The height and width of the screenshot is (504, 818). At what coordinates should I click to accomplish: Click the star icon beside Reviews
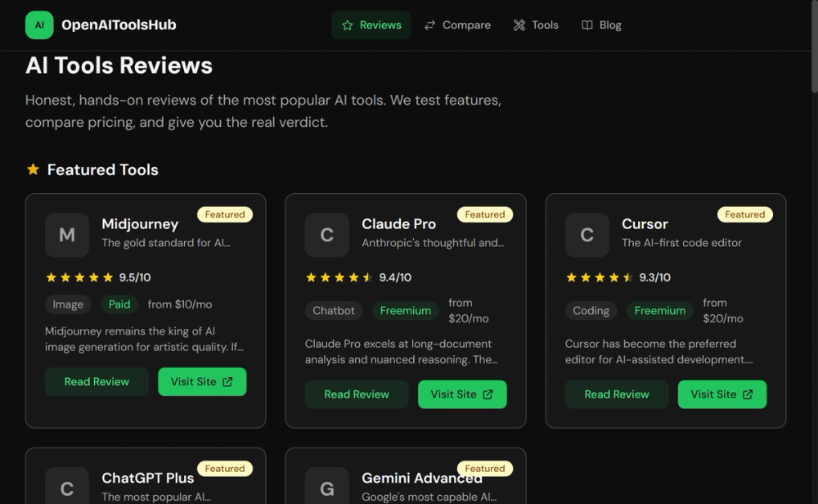(x=348, y=25)
